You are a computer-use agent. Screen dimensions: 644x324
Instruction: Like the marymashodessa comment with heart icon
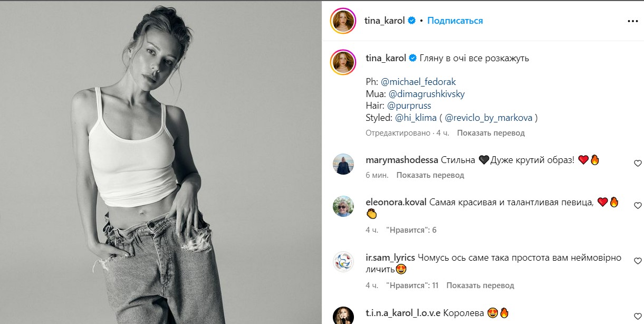point(637,163)
